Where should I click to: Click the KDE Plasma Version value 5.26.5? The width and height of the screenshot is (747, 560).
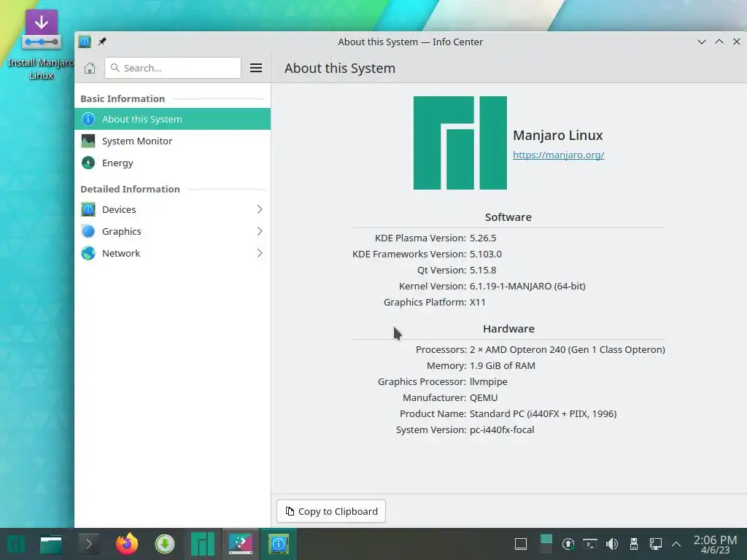coord(483,238)
